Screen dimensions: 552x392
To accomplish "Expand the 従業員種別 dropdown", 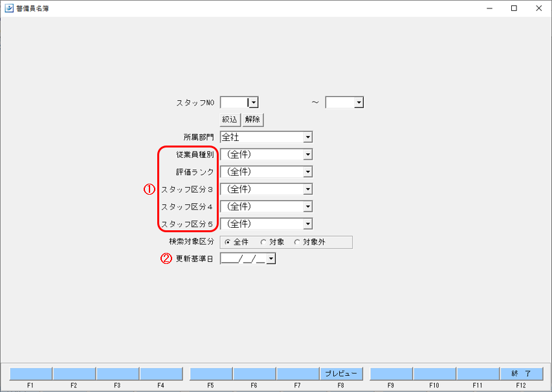I will click(307, 154).
